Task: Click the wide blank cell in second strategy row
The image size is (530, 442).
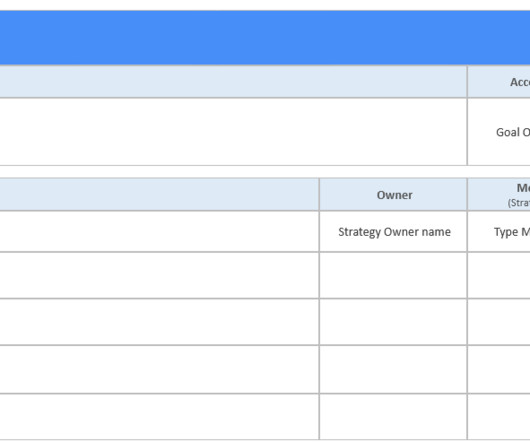Action: click(159, 275)
